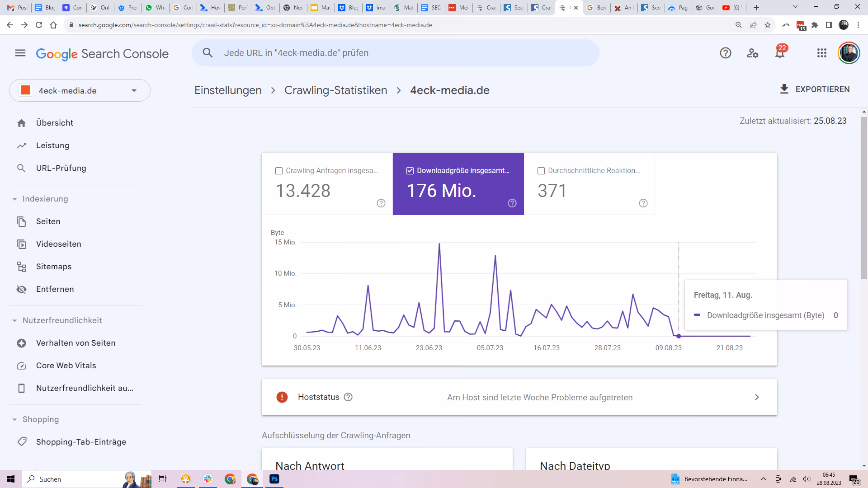The width and height of the screenshot is (868, 488).
Task: Click the EXPORTIEREN button
Action: coord(815,89)
